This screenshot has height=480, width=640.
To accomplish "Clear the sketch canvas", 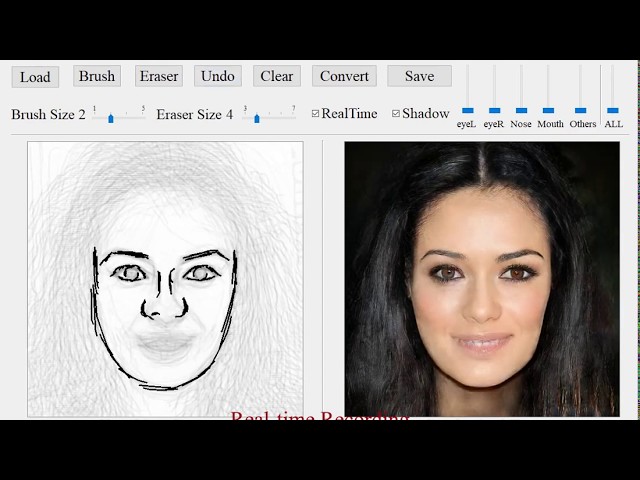I will coord(277,76).
